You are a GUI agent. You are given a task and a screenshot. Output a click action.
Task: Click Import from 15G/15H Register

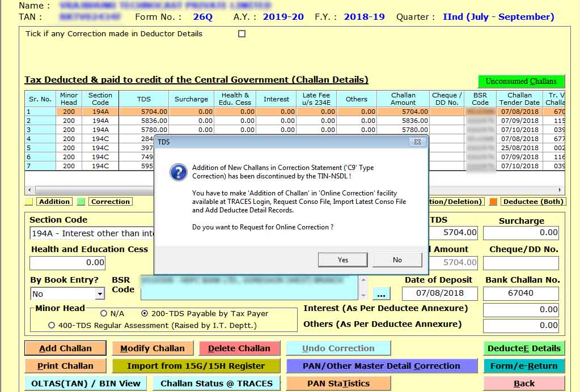[196, 366]
